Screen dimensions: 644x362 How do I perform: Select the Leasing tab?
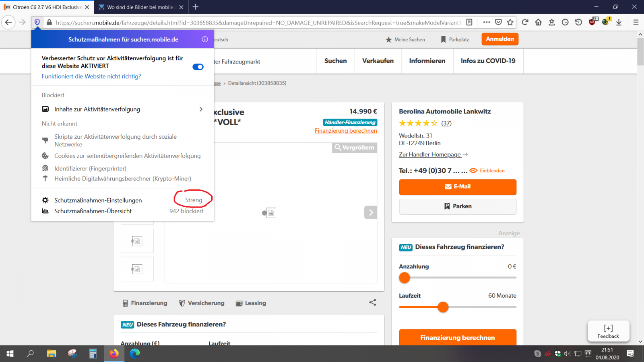(251, 303)
